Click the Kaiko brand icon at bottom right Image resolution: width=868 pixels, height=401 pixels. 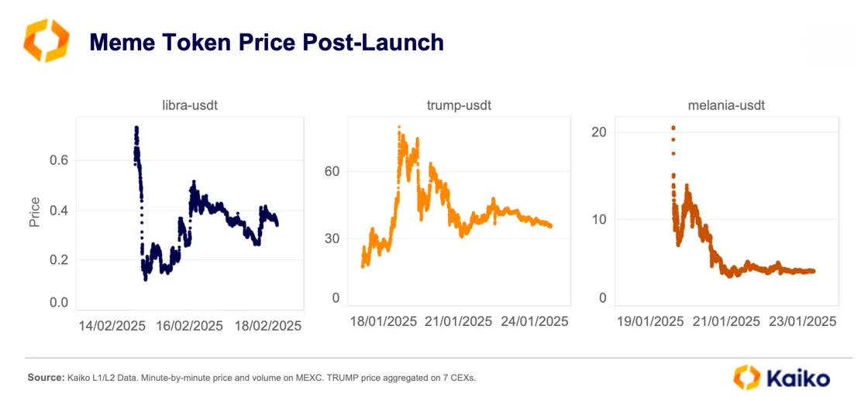(747, 378)
